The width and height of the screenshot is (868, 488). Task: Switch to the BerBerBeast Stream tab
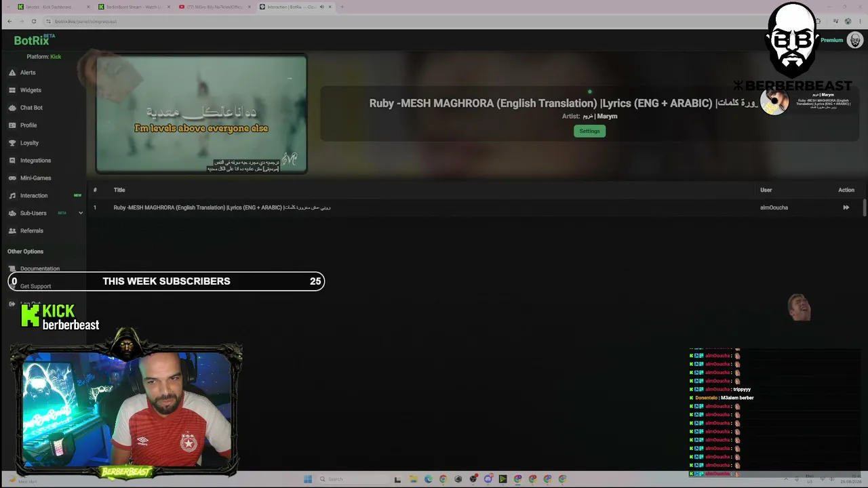pyautogui.click(x=134, y=7)
